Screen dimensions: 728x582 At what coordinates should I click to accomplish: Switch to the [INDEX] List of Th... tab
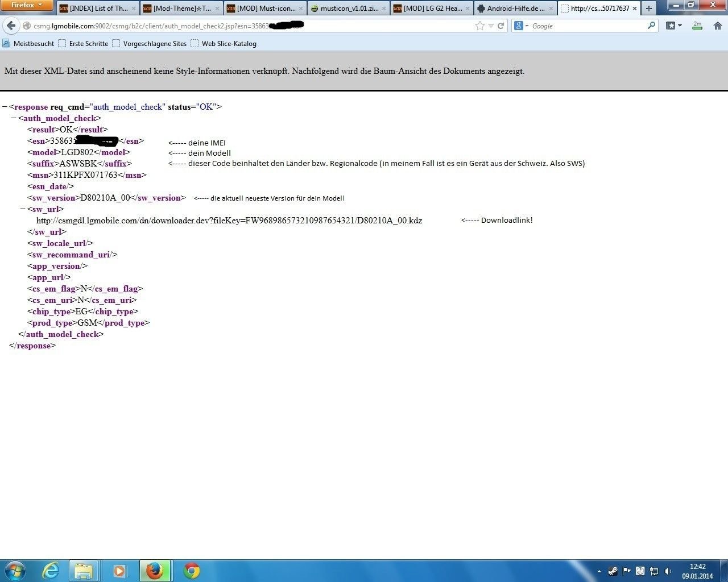(x=97, y=8)
